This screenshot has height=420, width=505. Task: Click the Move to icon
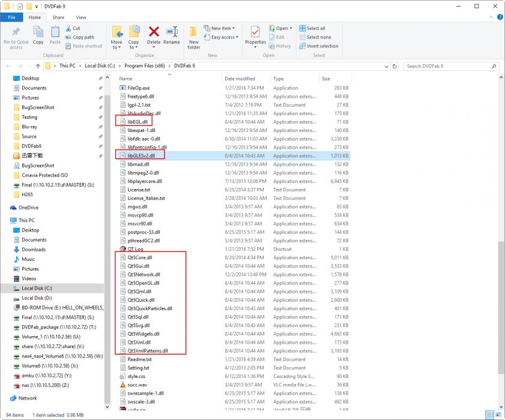click(116, 34)
